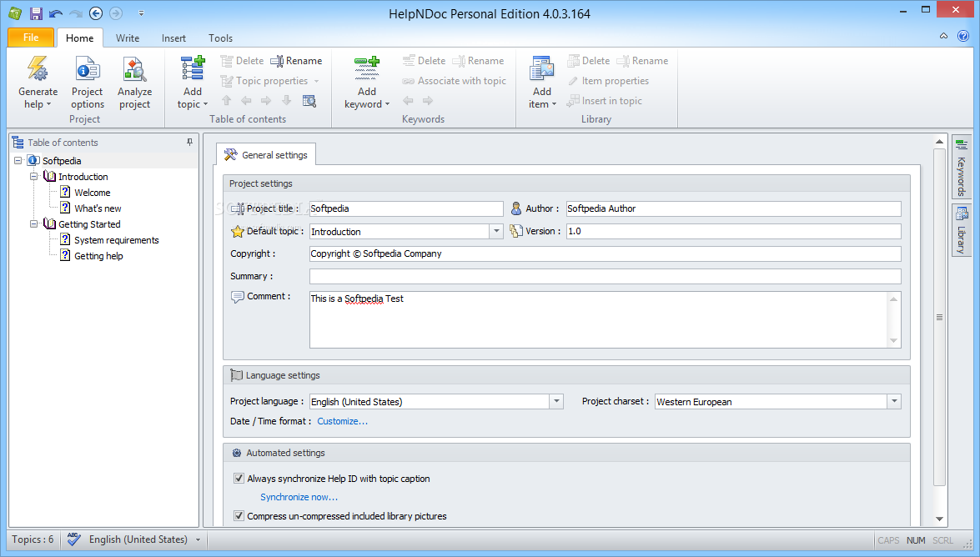Click the Add item library icon
This screenshot has width=980, height=557.
point(542,68)
